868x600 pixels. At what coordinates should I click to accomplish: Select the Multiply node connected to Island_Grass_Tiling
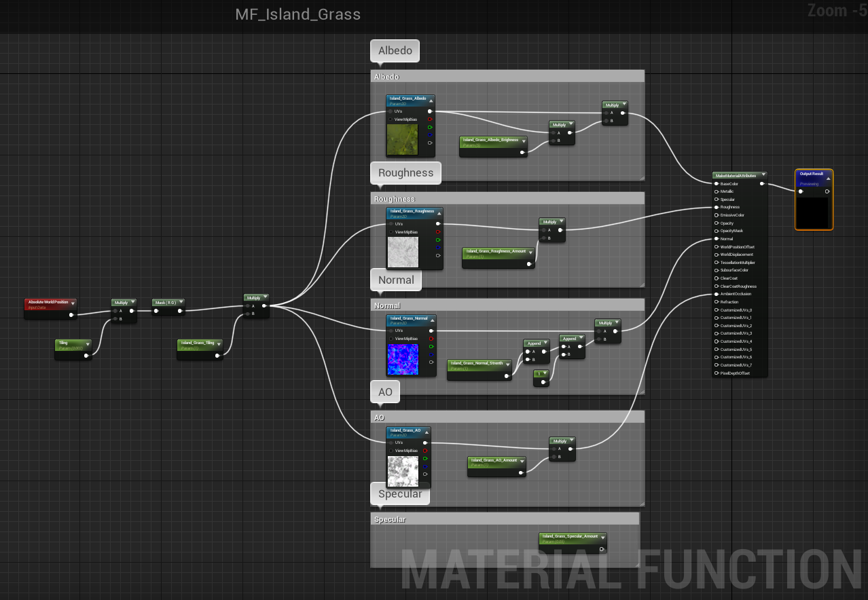(257, 305)
